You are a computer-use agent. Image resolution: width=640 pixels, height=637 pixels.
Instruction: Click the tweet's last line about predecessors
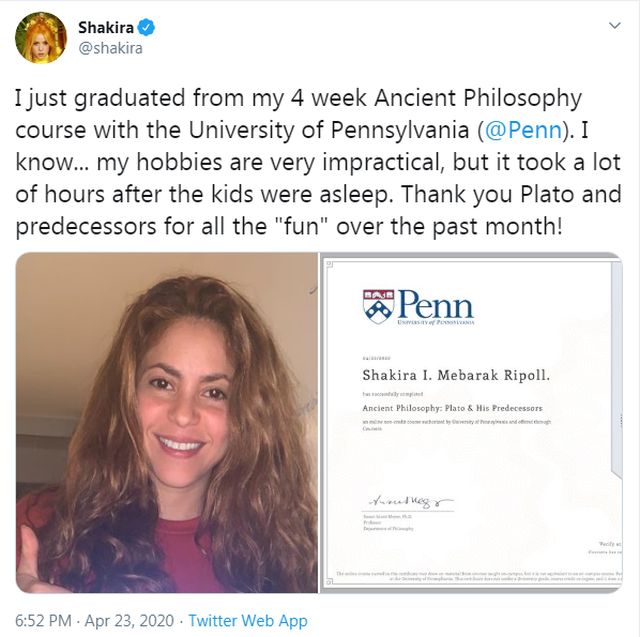289,226
